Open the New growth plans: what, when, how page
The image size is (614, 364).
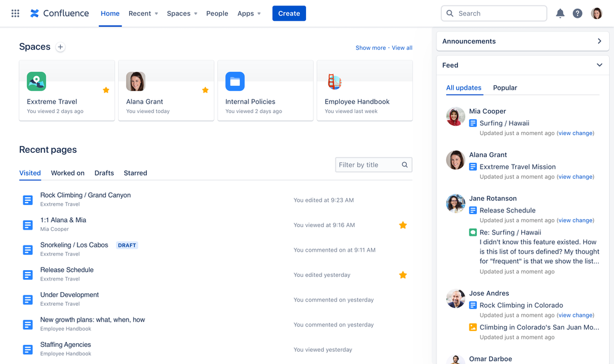click(92, 319)
